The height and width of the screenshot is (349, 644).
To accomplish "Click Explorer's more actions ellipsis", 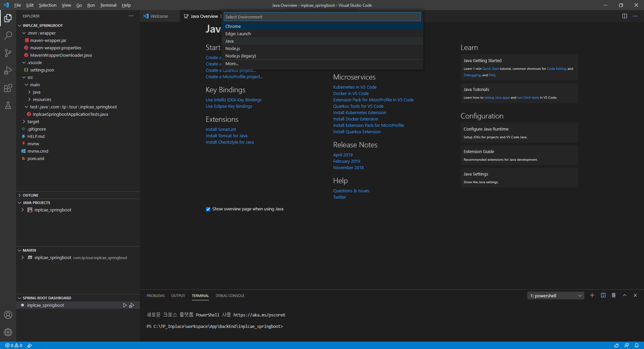I will click(x=131, y=16).
